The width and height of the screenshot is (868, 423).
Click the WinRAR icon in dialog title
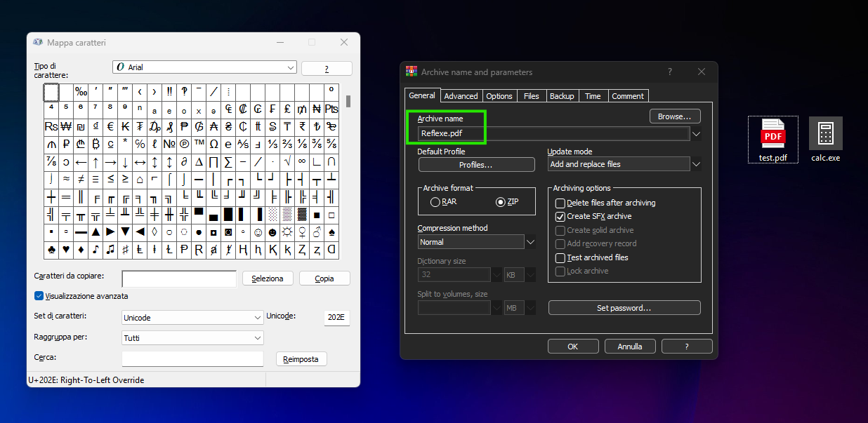click(412, 72)
